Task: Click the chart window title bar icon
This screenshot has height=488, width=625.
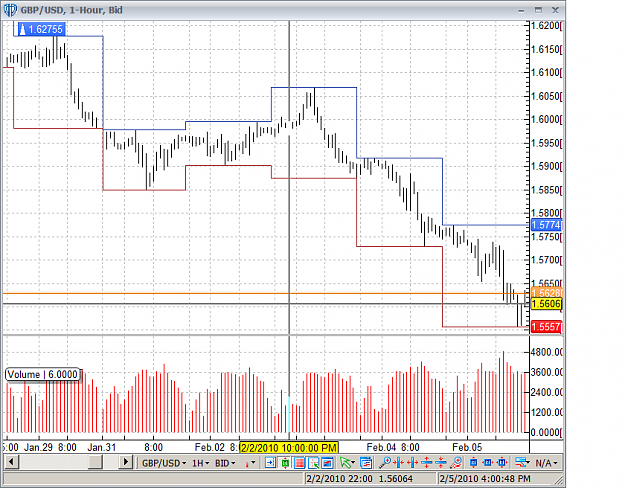Action: point(10,10)
